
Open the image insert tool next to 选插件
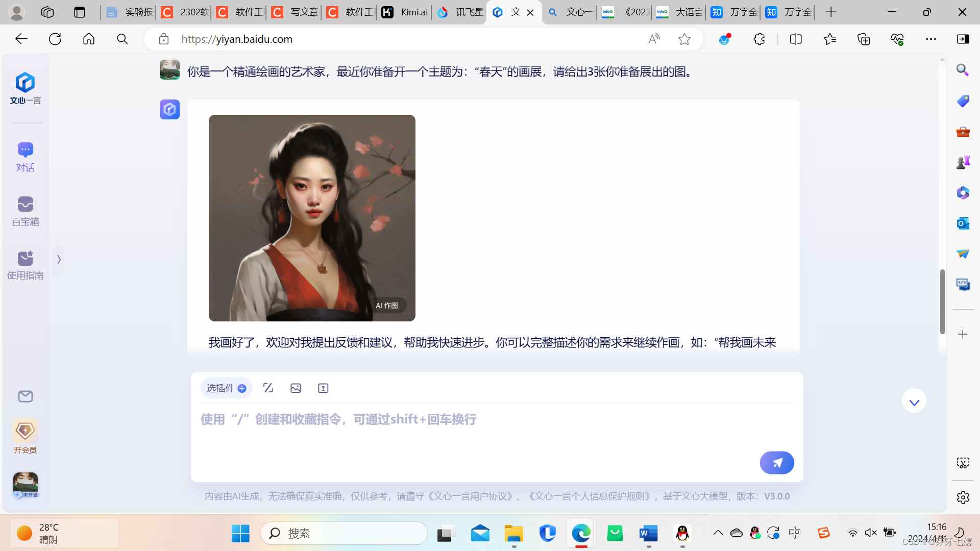click(x=296, y=388)
